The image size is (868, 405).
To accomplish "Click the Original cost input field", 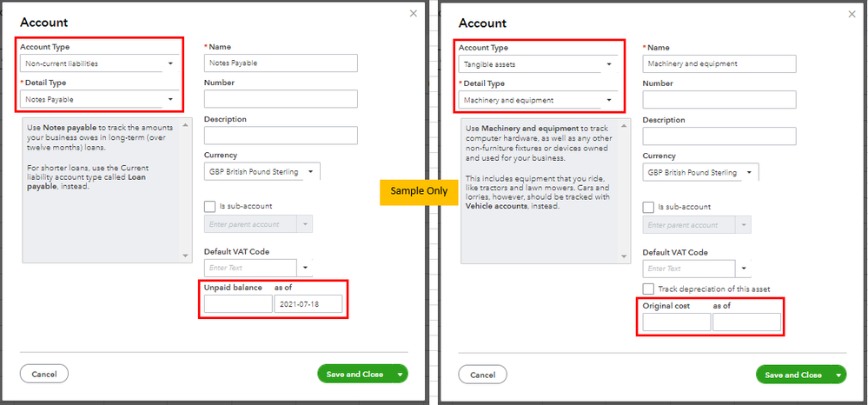I will point(676,322).
